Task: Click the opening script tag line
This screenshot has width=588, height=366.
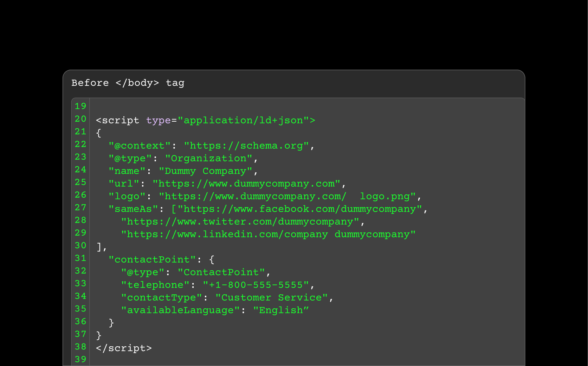Action: 206,121
